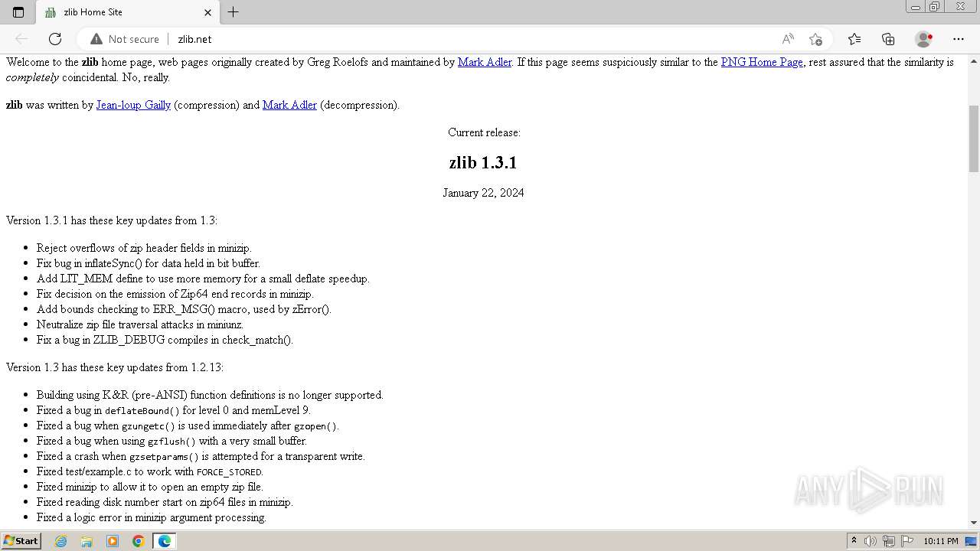Launch Google Chrome from taskbar
Image resolution: width=980 pixels, height=551 pixels.
click(x=139, y=541)
